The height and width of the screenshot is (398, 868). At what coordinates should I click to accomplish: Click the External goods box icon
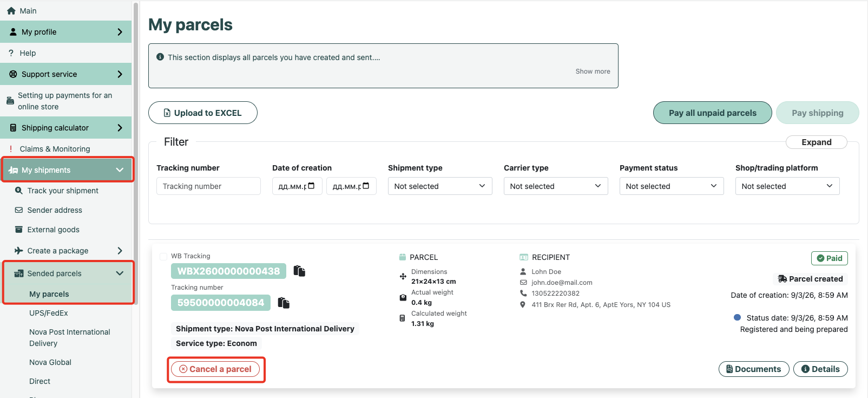click(19, 230)
